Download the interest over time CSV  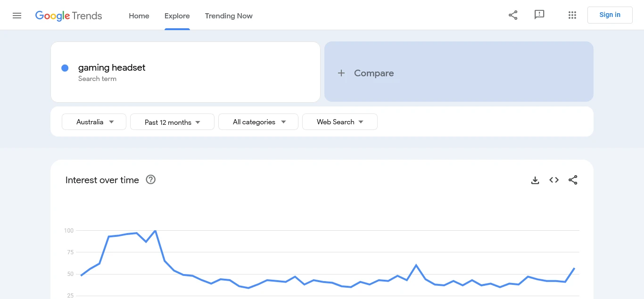[x=535, y=180]
